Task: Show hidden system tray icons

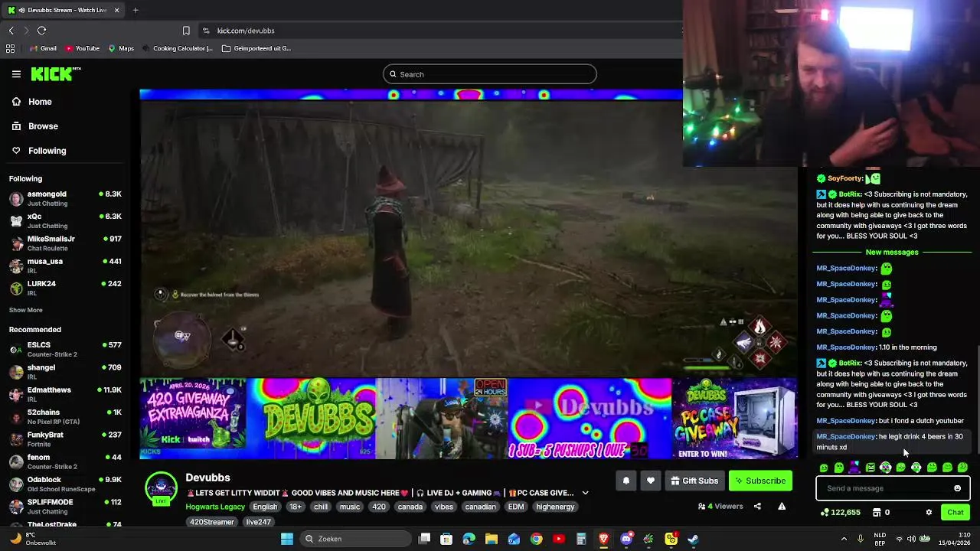Action: click(844, 539)
